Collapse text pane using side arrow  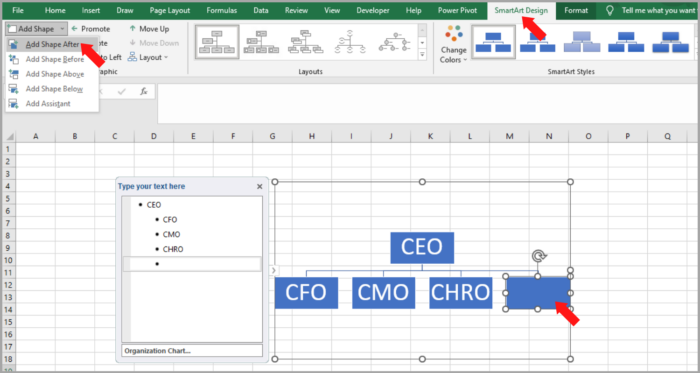point(273,270)
